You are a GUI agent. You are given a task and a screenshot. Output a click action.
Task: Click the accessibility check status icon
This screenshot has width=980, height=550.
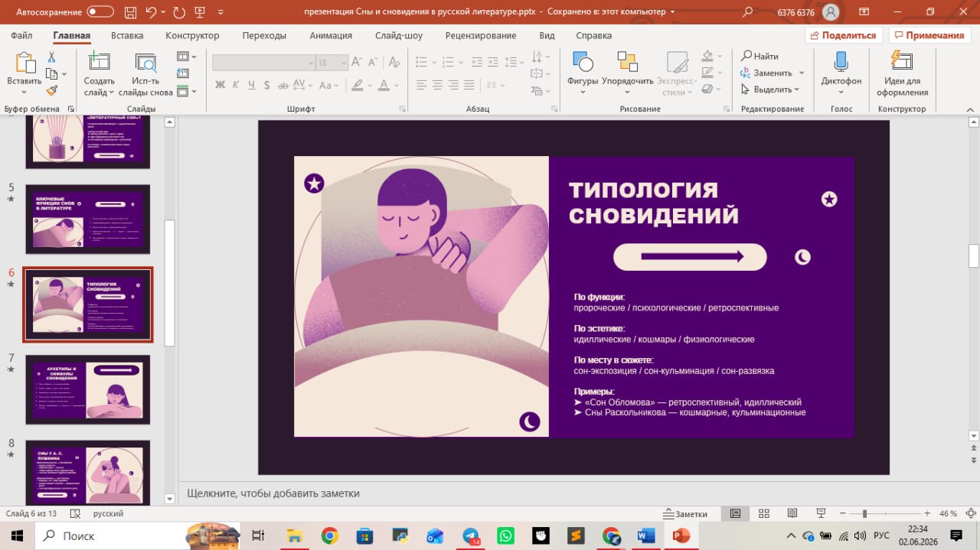tap(74, 514)
